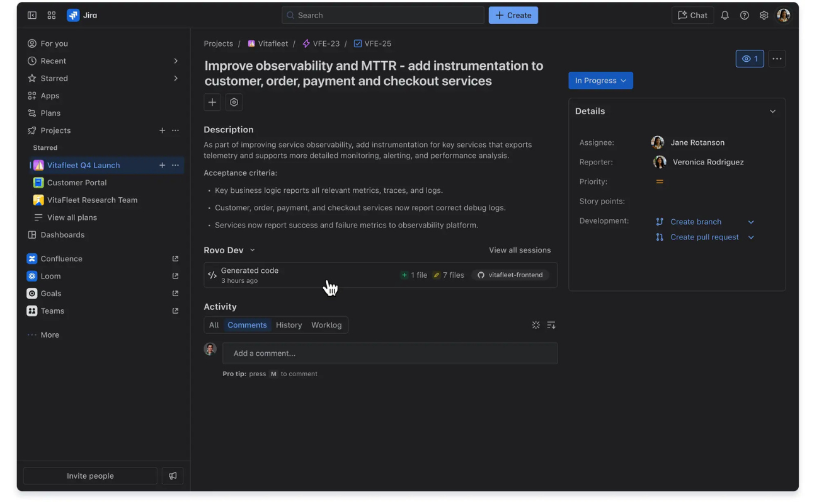
Task: Click the help question mark icon
Action: click(x=744, y=15)
